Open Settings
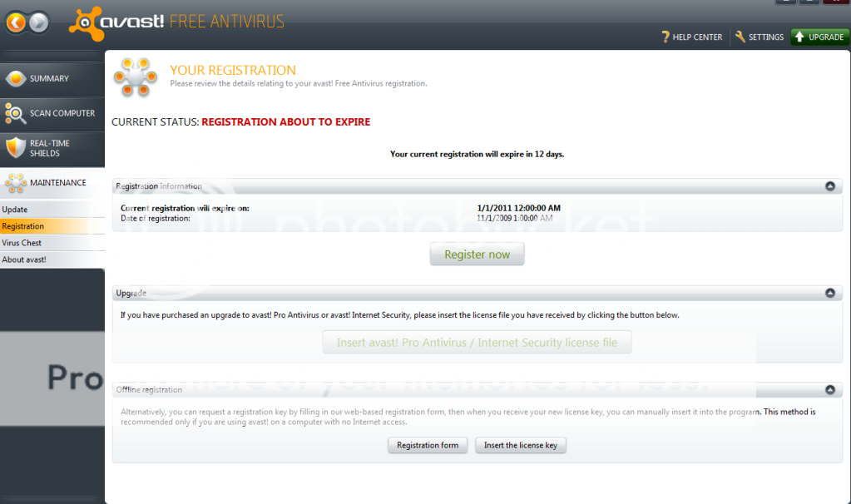The width and height of the screenshot is (851, 504). pyautogui.click(x=759, y=37)
